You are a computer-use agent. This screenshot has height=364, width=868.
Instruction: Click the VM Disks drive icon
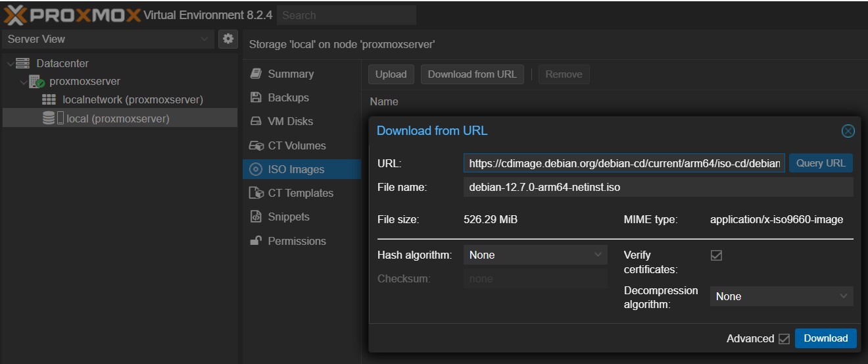256,122
